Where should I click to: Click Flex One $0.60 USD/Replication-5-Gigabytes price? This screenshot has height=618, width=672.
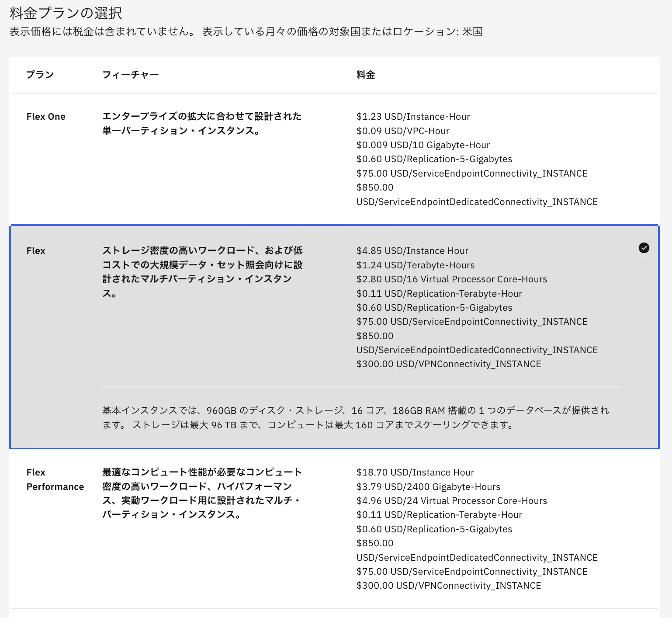[434, 159]
